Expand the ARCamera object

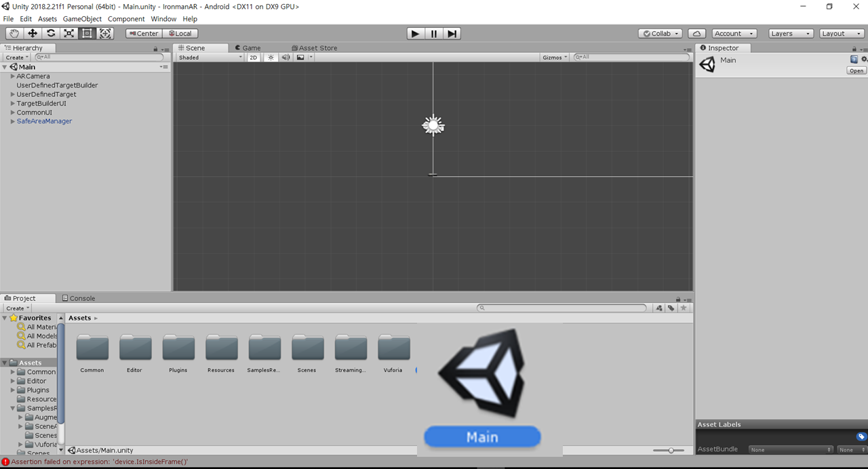point(12,77)
